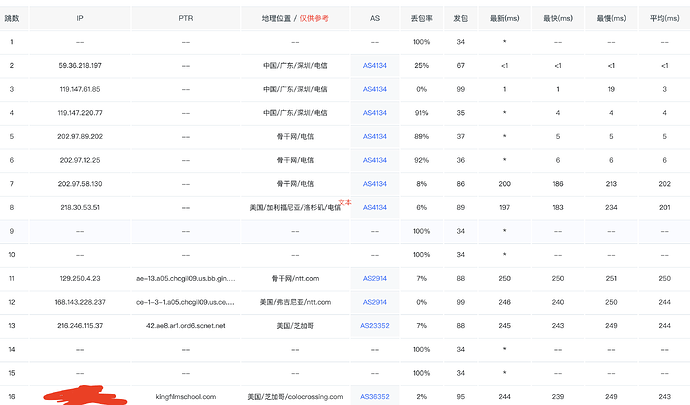Click the 最快(ms) column header

[558, 18]
